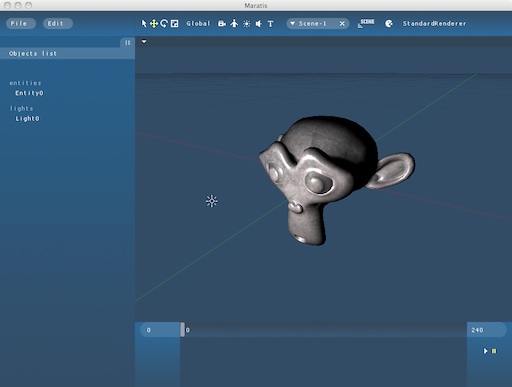Click the entities group label

(x=25, y=83)
